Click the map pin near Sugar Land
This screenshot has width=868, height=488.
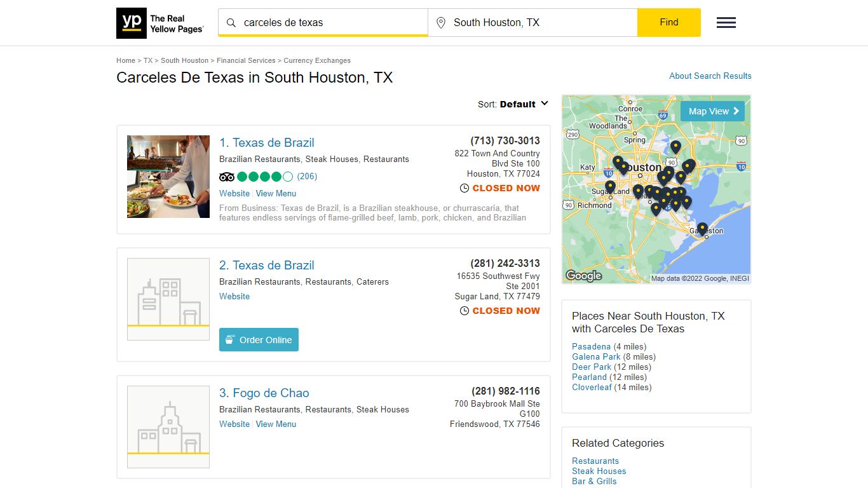coord(610,187)
